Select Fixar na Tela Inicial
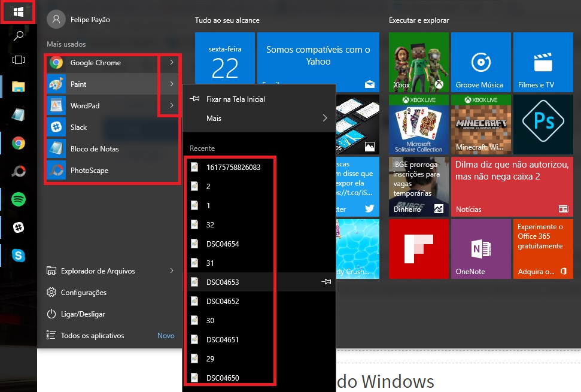581x392 pixels. tap(259, 99)
